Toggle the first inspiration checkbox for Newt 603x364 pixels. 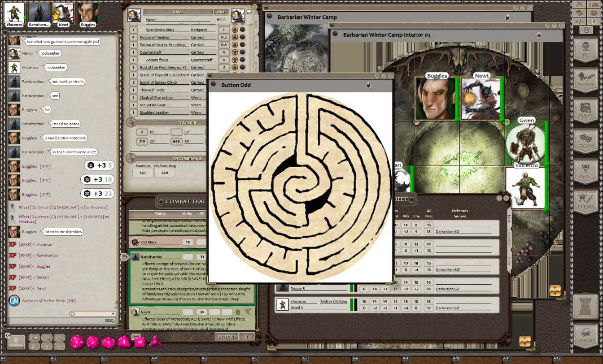coord(218,20)
